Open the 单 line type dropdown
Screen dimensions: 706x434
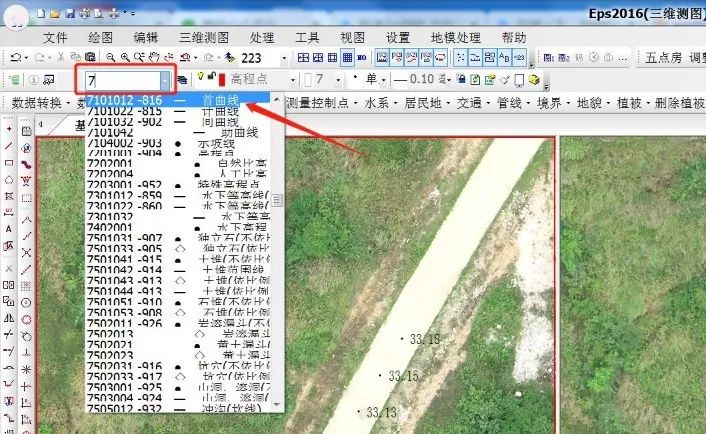point(383,80)
